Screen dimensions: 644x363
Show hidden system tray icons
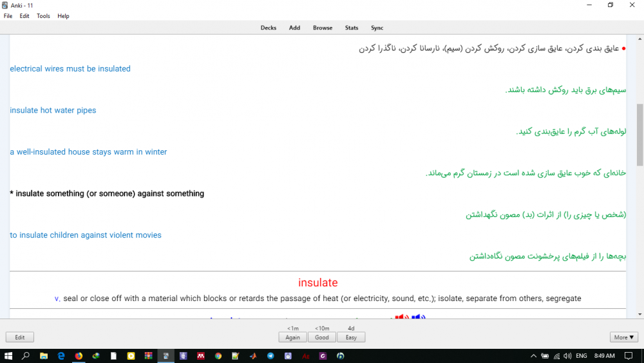[533, 356]
